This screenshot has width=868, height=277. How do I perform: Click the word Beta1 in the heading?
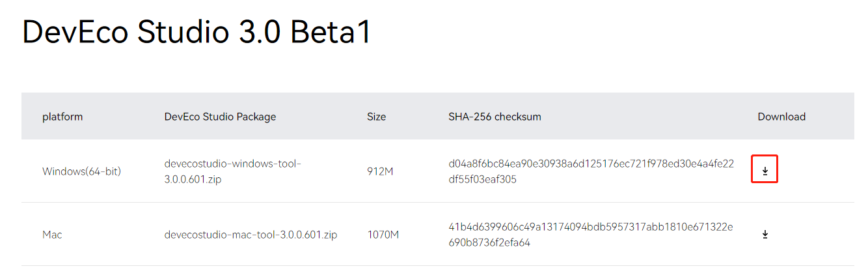(330, 33)
